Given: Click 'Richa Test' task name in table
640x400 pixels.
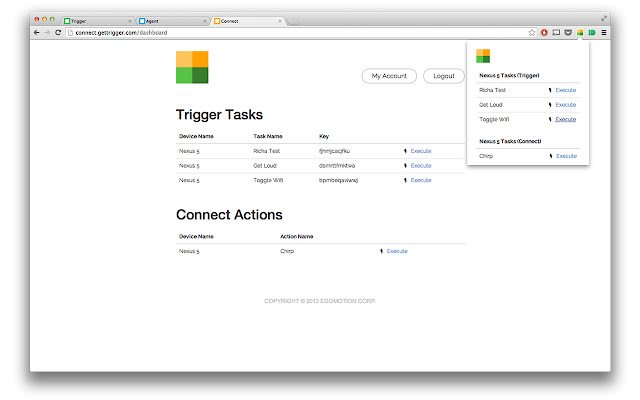Looking at the screenshot, I should coord(267,151).
